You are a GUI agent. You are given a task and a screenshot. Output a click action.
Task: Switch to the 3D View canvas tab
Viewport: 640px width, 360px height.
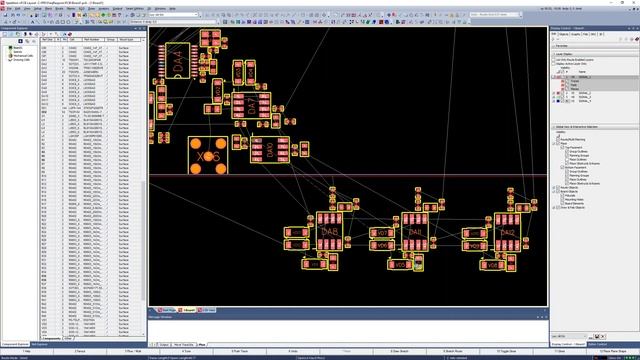207,310
